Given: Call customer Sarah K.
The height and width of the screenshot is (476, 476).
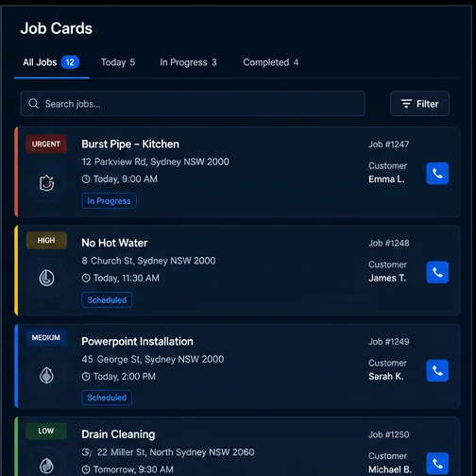Looking at the screenshot, I should [x=437, y=370].
